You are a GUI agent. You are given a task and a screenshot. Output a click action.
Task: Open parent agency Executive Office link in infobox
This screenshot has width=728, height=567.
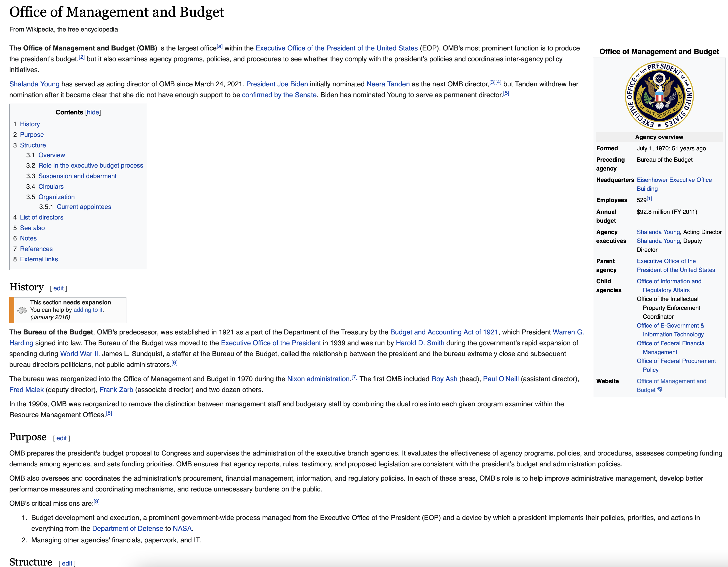pos(676,266)
